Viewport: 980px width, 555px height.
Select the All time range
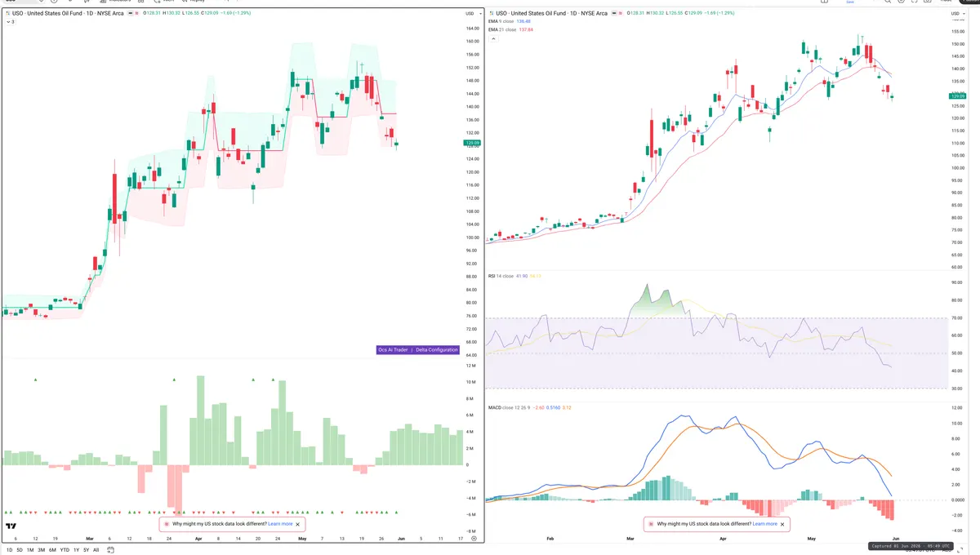click(96, 550)
